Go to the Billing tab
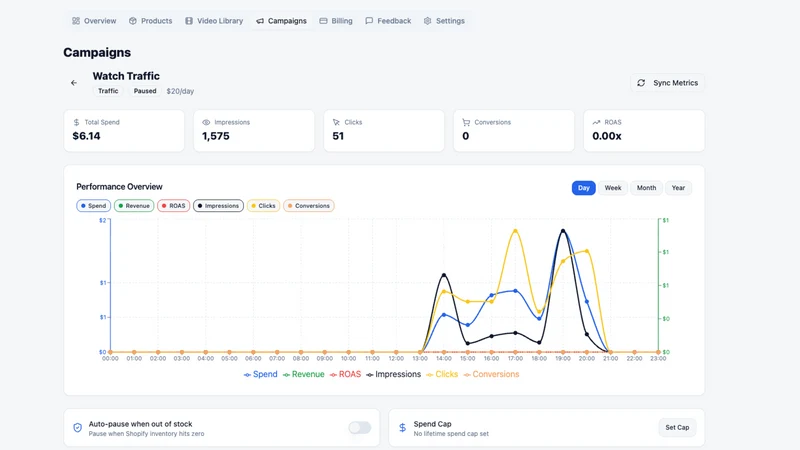800x450 pixels. tap(336, 21)
